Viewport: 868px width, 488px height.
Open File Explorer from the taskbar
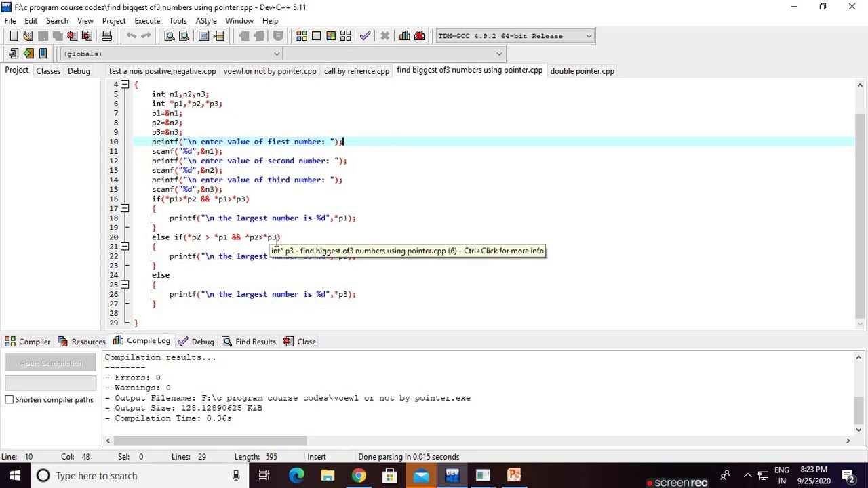point(328,476)
